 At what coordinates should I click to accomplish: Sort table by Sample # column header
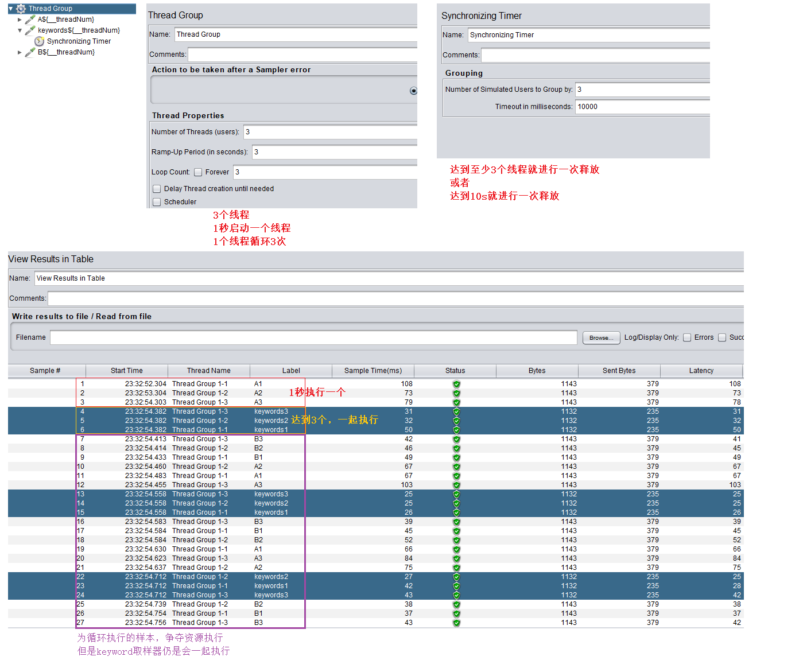click(45, 371)
